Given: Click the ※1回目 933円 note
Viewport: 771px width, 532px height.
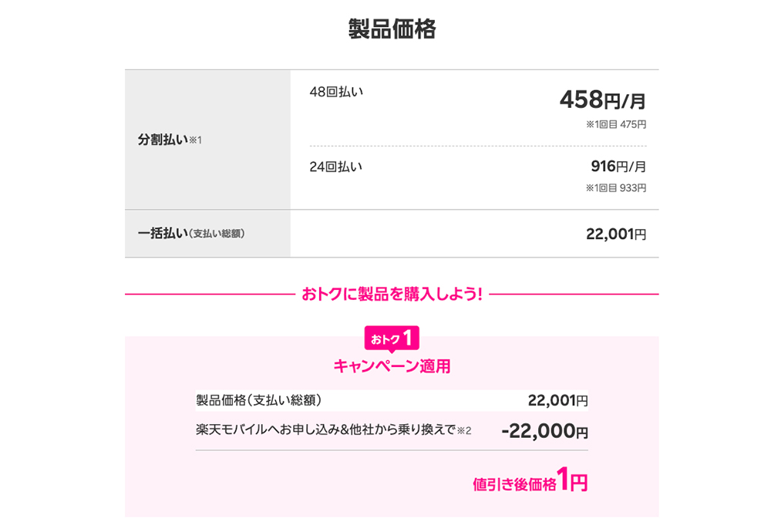Looking at the screenshot, I should (x=615, y=187).
